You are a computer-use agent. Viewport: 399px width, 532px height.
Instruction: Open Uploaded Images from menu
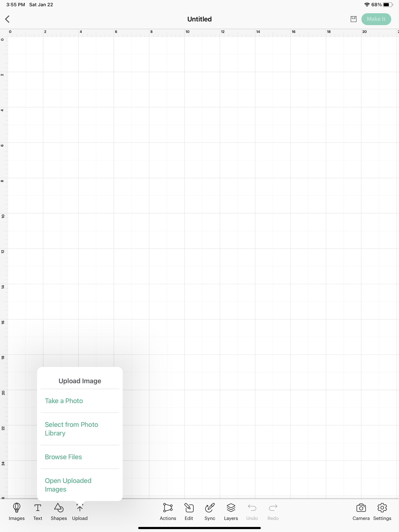click(68, 485)
